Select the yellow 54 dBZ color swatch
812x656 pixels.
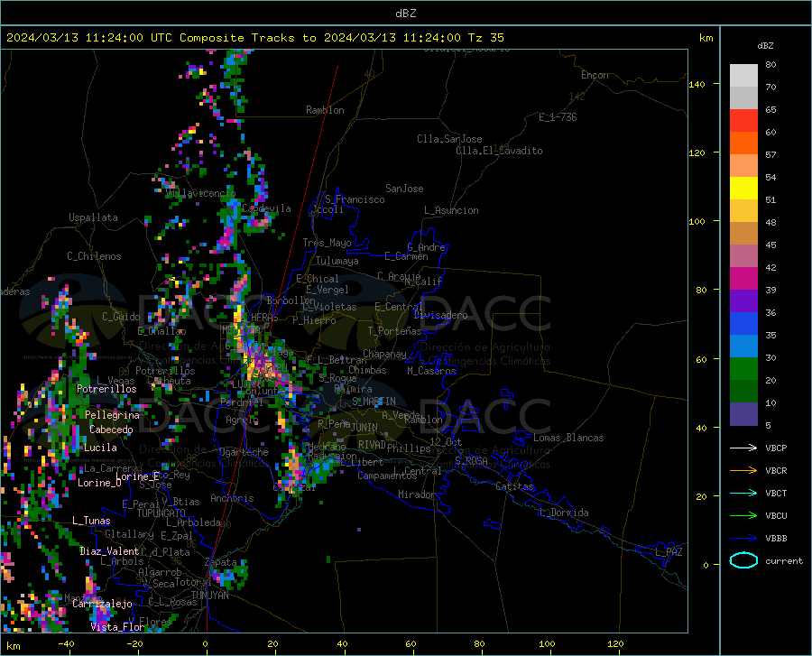pos(743,189)
